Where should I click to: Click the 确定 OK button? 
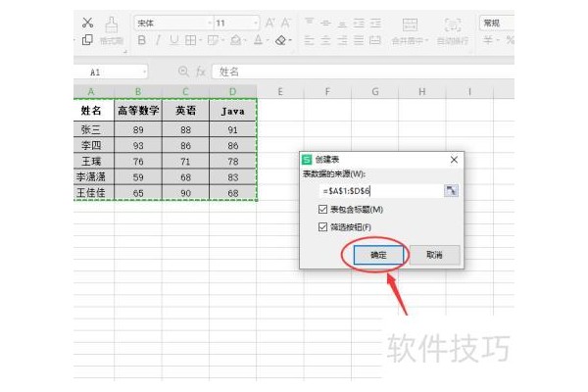378,255
